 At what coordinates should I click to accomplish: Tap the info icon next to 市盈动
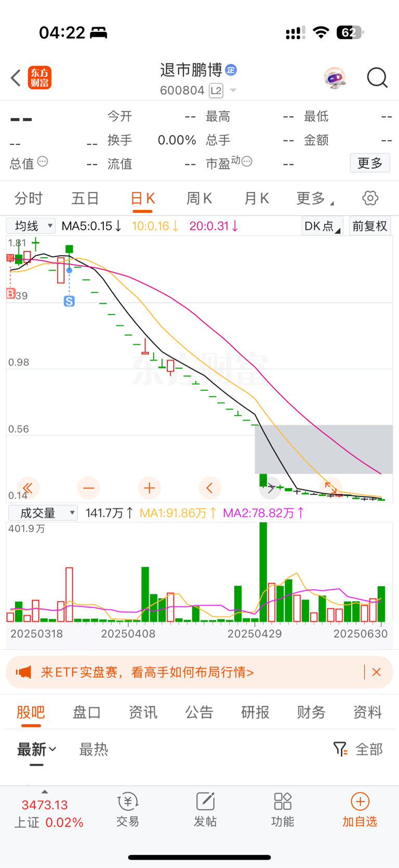247,162
